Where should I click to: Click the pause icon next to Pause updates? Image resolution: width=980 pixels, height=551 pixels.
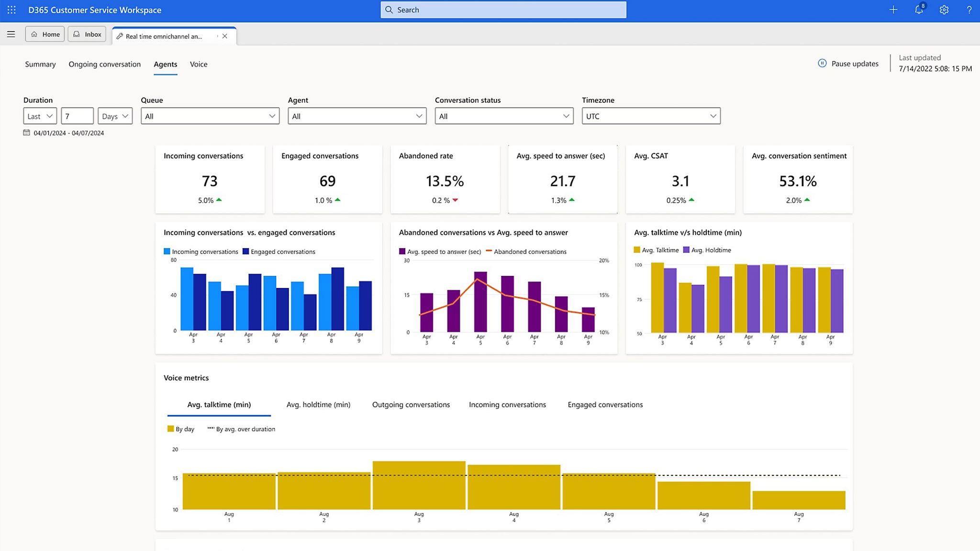coord(822,63)
